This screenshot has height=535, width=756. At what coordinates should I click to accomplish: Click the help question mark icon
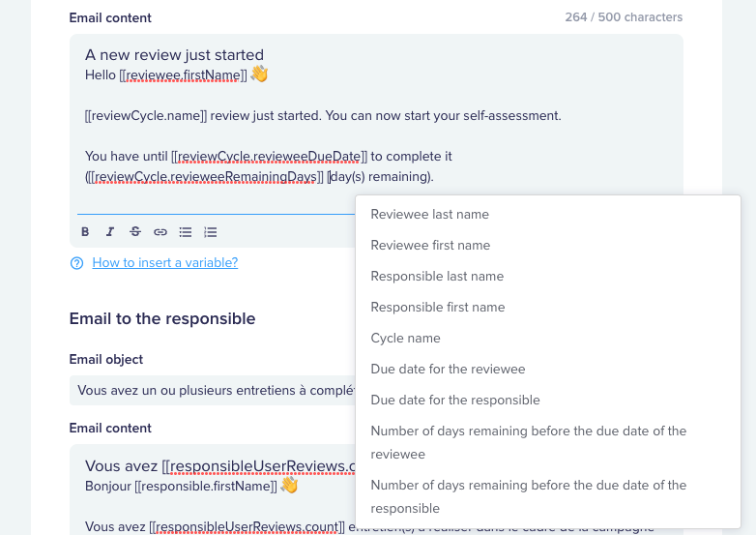click(76, 263)
